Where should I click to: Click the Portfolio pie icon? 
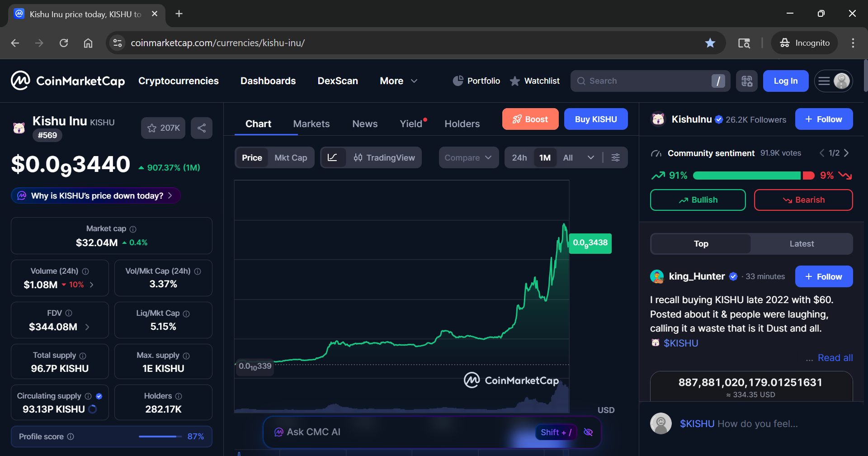pos(458,81)
